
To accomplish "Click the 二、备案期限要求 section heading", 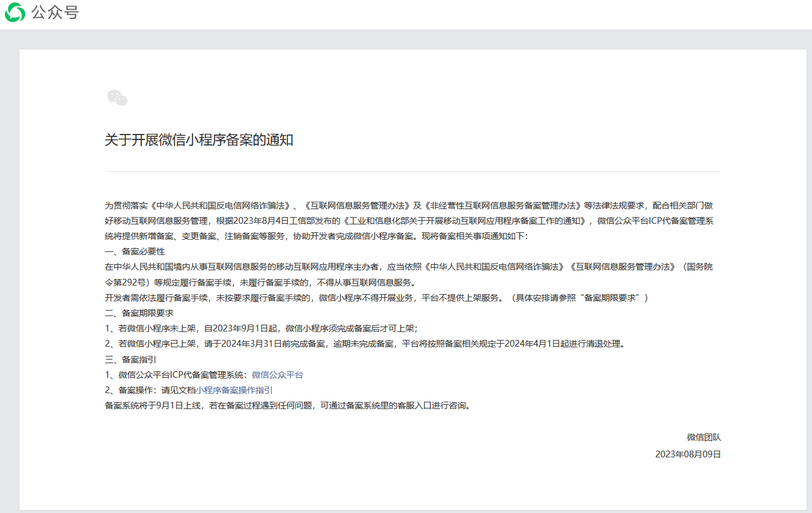I will (x=139, y=312).
